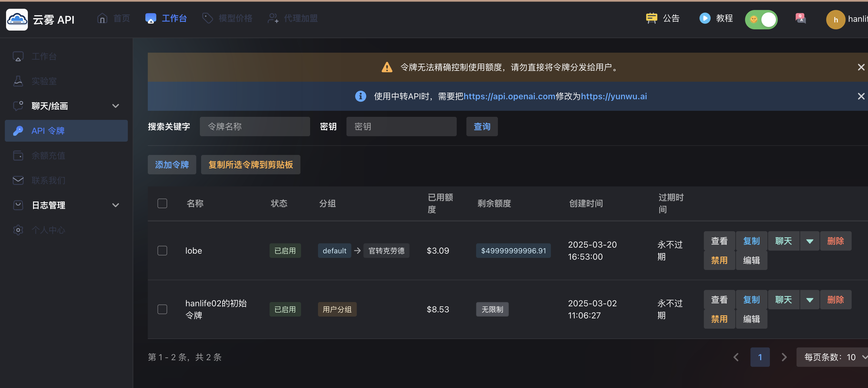The image size is (868, 388).
Task: Open 联系我们 envelope in sidebar
Action: point(18,180)
